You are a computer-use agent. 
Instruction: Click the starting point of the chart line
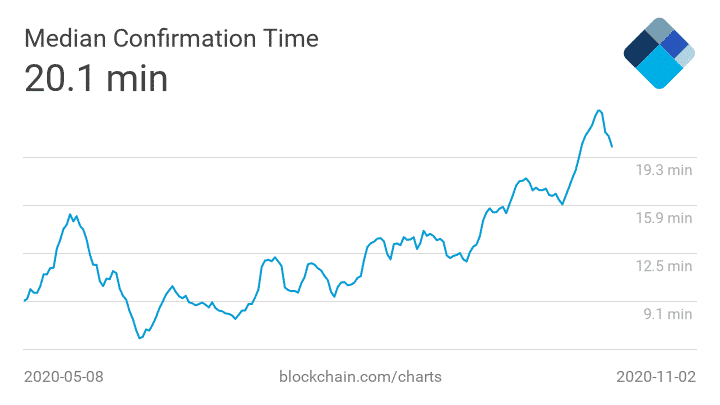point(24,300)
